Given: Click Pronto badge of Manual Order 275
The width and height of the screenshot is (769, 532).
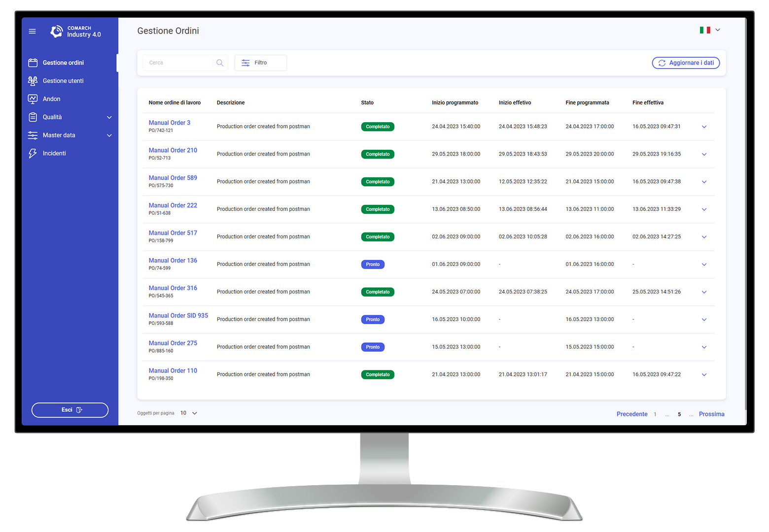Looking at the screenshot, I should pyautogui.click(x=373, y=347).
